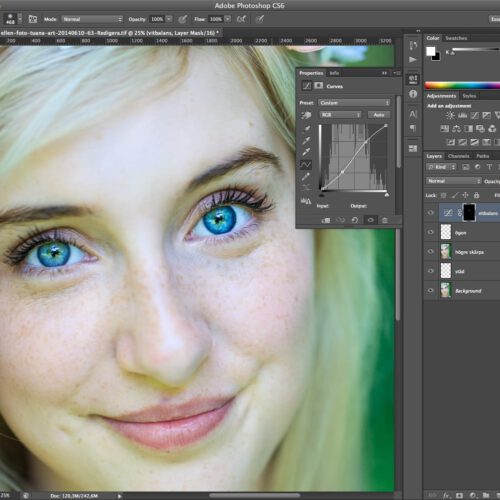Click the Opacity value field
Screen dimensions: 500x500
[157, 19]
